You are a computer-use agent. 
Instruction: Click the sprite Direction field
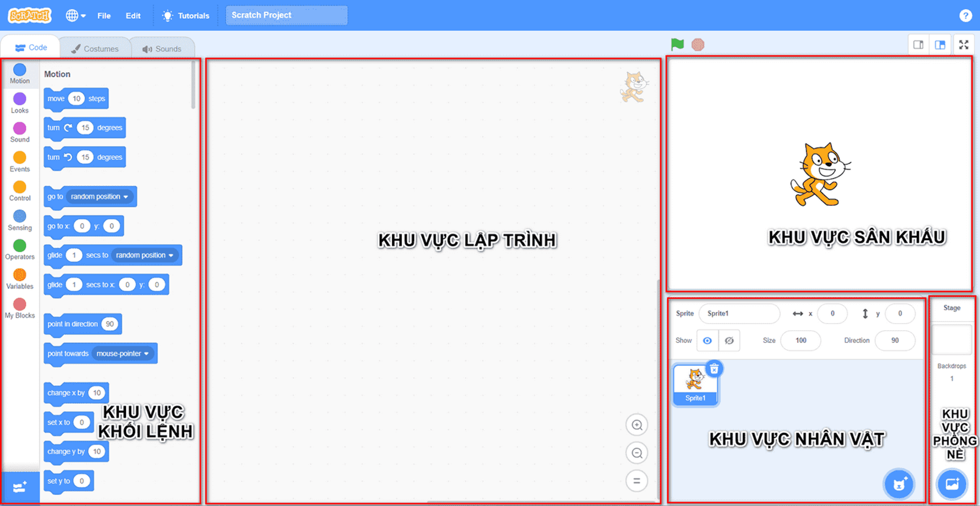coord(895,341)
